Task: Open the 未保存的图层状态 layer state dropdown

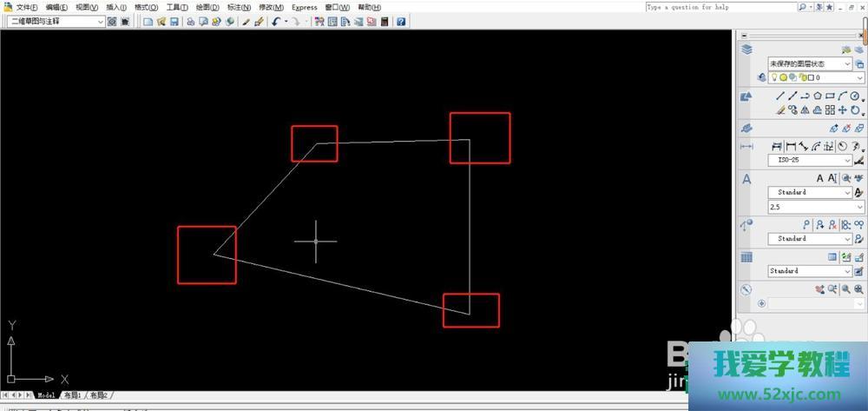Action: pos(848,63)
